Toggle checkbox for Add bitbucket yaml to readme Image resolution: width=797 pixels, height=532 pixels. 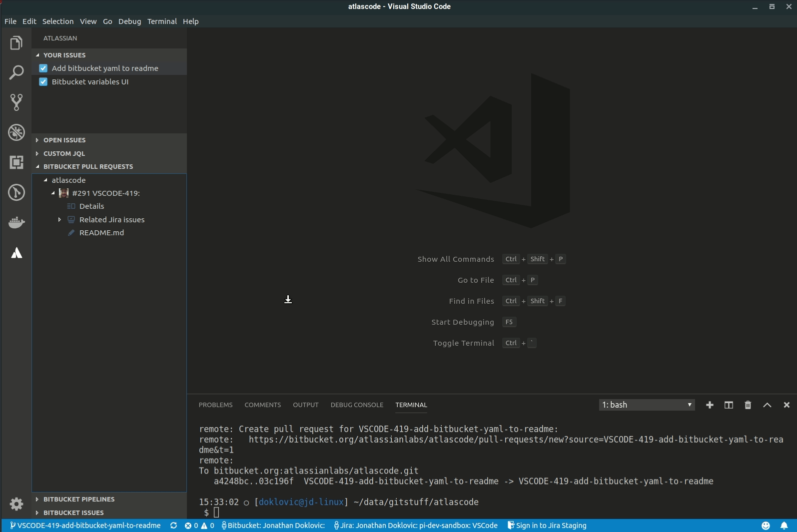43,68
